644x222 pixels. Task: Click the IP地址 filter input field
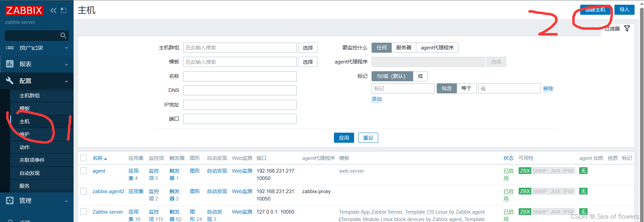[240, 105]
